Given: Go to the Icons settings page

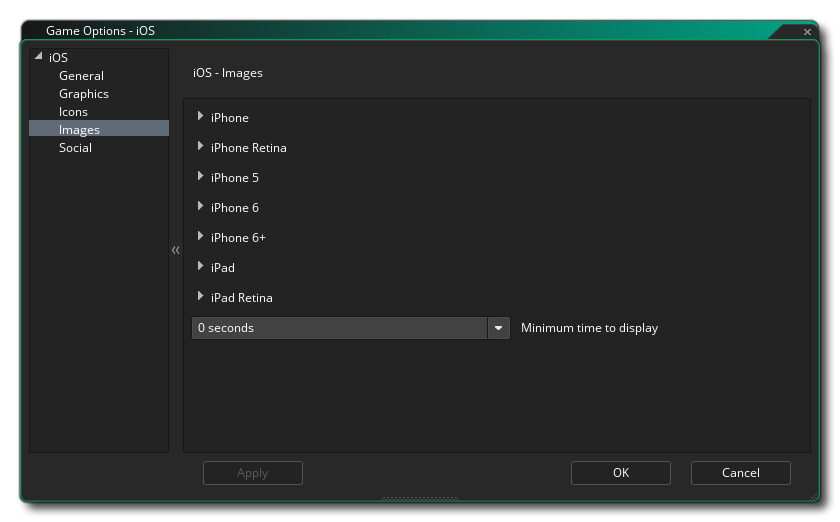Looking at the screenshot, I should [x=73, y=112].
